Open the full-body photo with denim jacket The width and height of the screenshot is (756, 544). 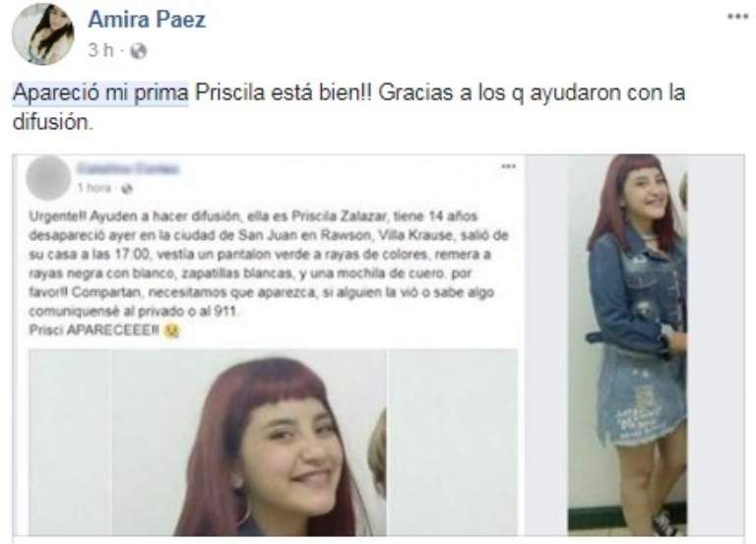point(635,345)
